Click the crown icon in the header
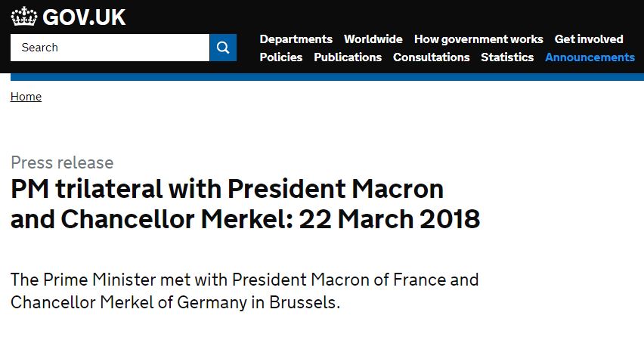644x337 pixels. coord(24,17)
